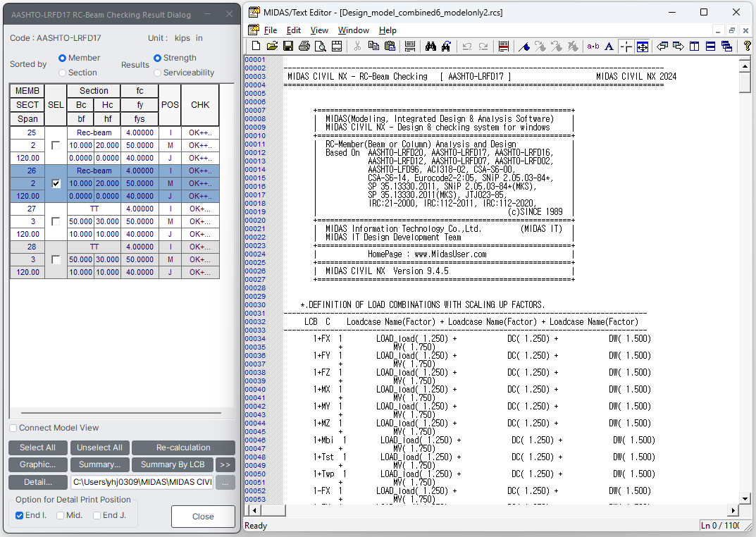The height and width of the screenshot is (537, 756).
Task: Click text editor scroll right arrow
Action: 733,510
